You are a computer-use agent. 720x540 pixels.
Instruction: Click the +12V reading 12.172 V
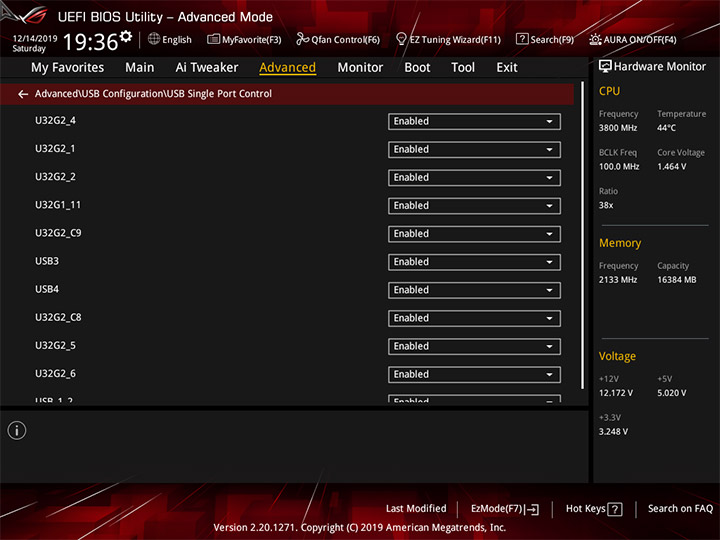point(616,393)
